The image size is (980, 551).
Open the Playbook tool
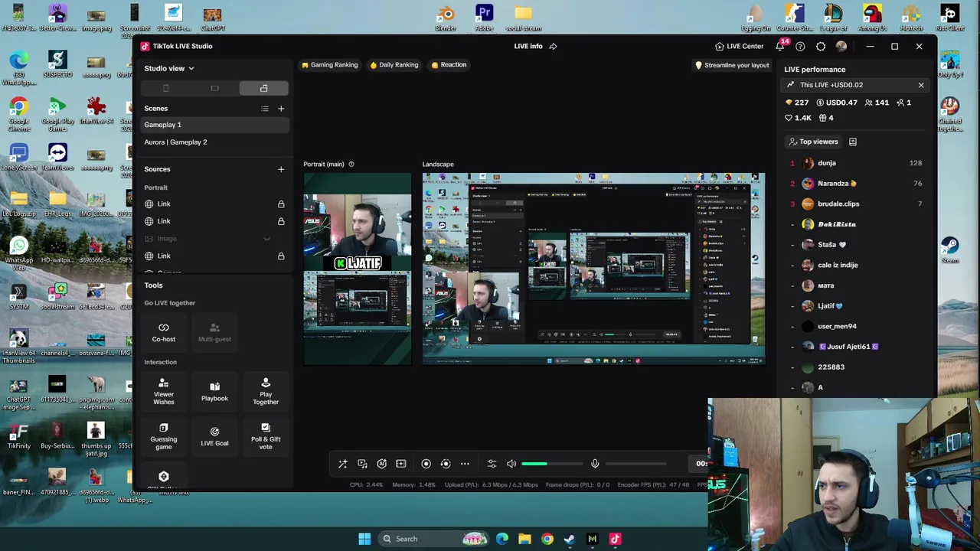(214, 392)
